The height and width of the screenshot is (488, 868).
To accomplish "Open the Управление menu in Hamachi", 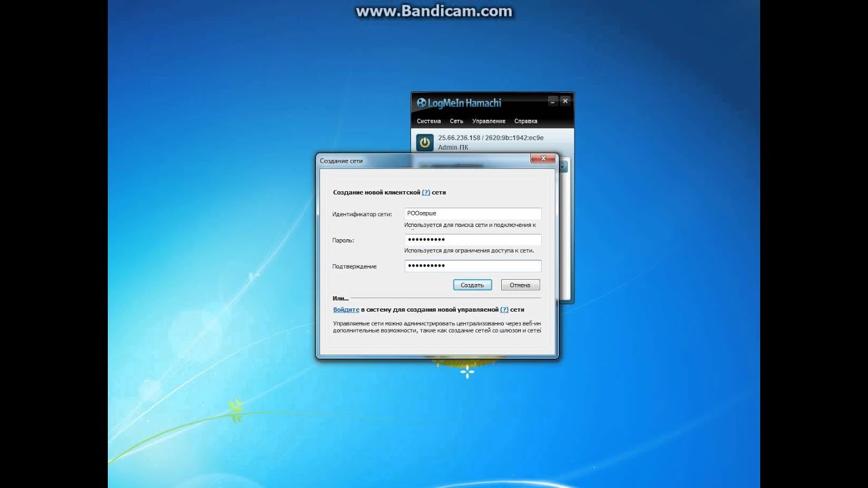I will [489, 121].
